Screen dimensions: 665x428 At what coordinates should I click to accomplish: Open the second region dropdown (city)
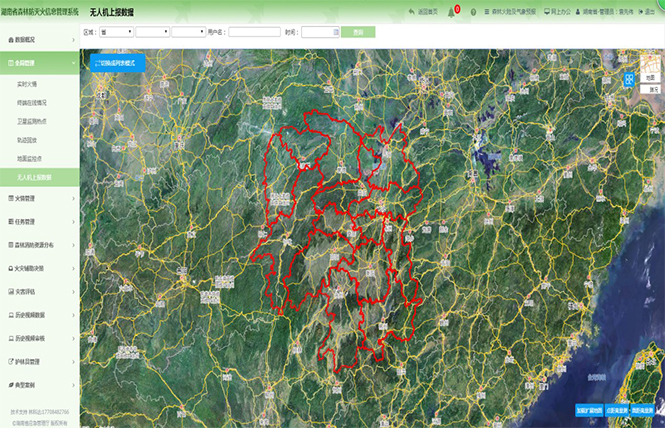(152, 32)
